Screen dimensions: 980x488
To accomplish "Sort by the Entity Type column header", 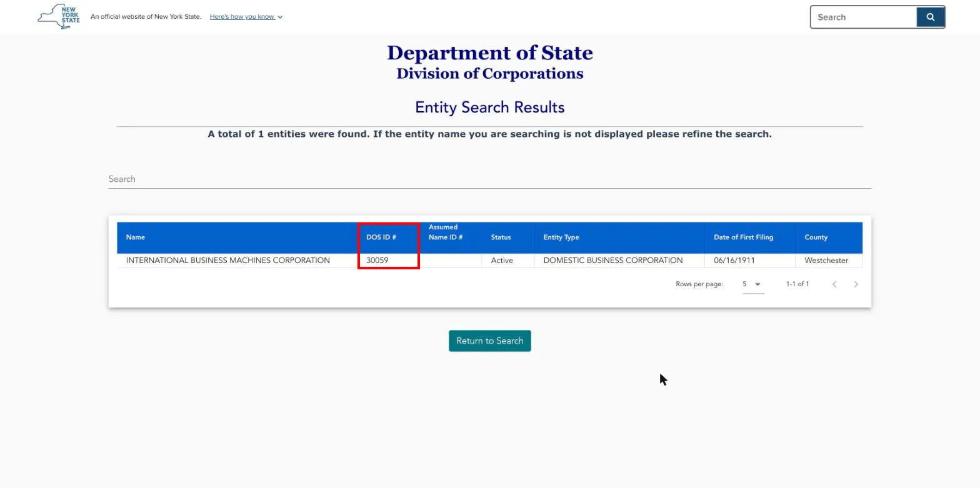I will pyautogui.click(x=561, y=237).
